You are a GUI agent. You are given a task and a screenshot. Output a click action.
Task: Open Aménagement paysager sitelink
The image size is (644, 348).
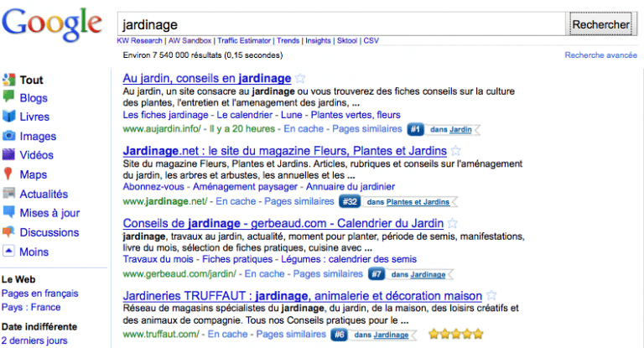click(x=245, y=186)
